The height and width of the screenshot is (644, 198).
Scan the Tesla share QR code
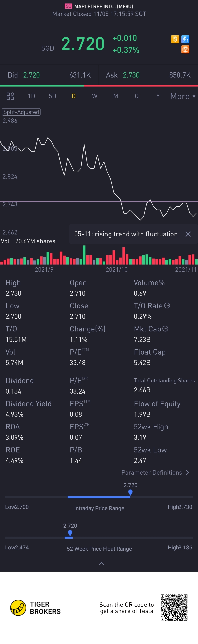pos(174,608)
